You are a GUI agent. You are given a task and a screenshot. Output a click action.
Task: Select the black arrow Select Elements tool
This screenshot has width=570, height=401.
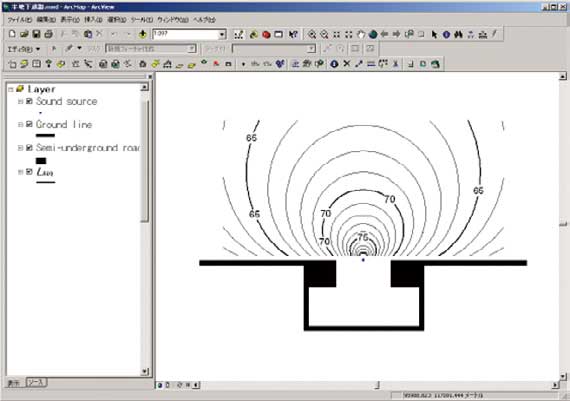click(434, 34)
